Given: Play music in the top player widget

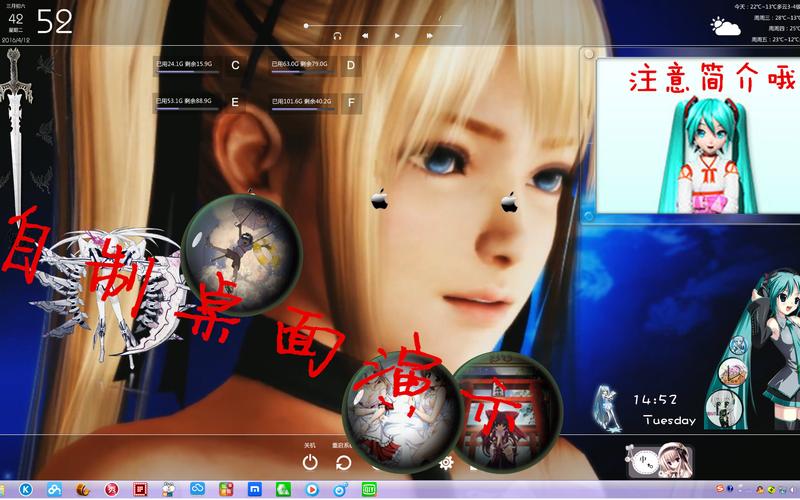Looking at the screenshot, I should click(397, 36).
